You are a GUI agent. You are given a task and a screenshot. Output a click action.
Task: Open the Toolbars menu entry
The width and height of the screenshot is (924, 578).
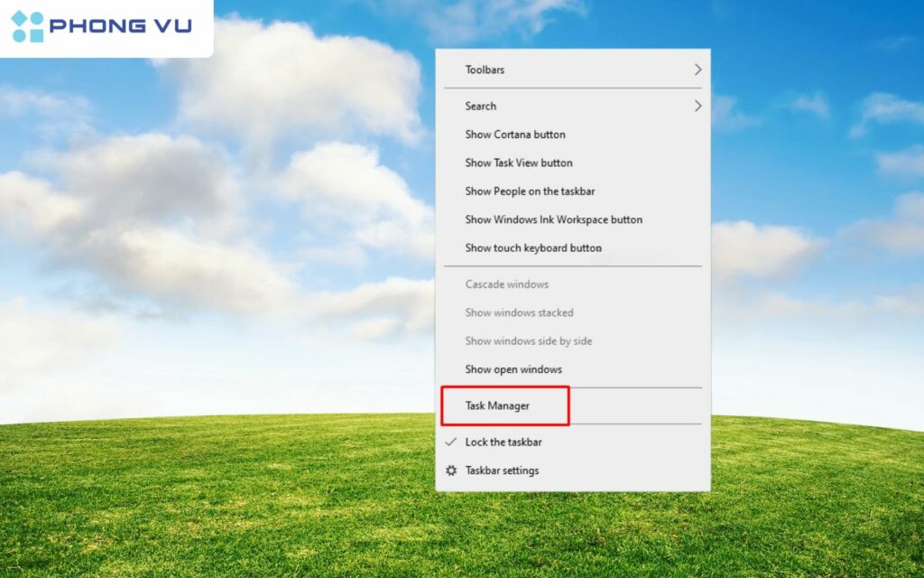click(485, 70)
